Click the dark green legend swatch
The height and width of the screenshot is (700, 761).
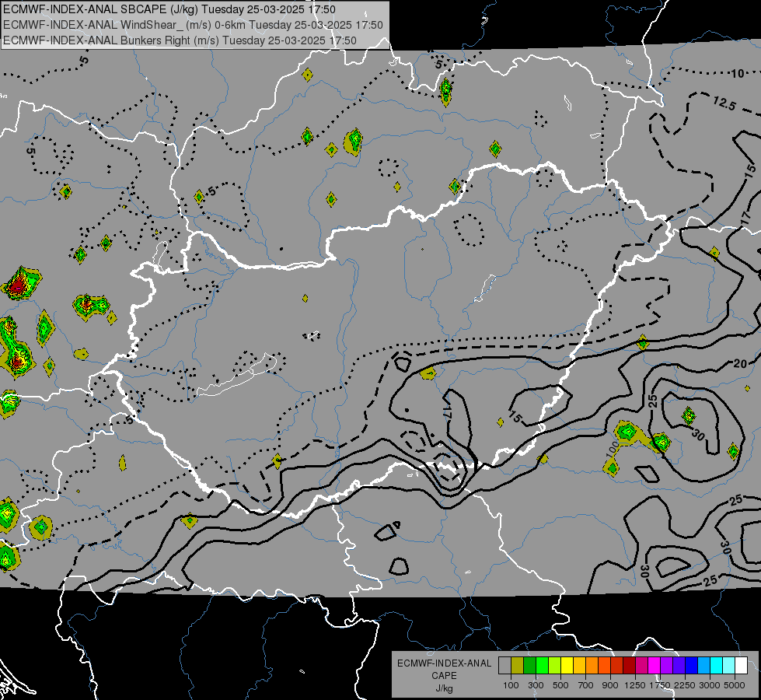coord(529,666)
